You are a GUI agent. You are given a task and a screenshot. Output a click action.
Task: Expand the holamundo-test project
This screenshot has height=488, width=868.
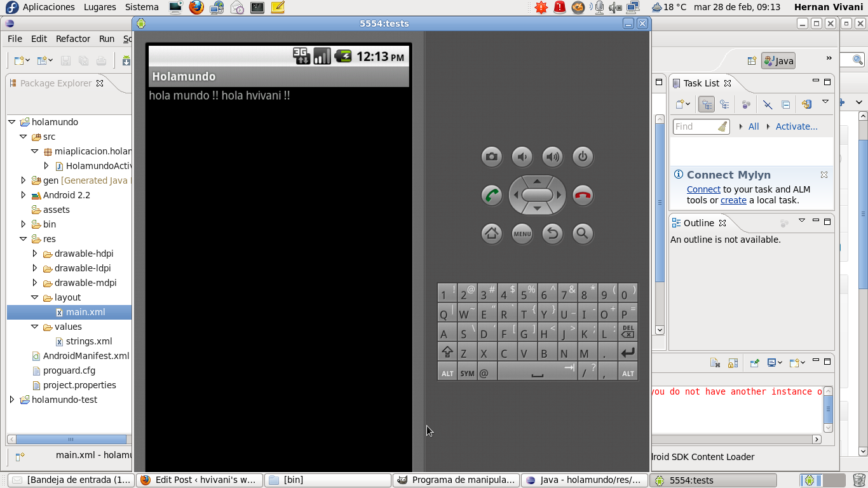point(12,400)
